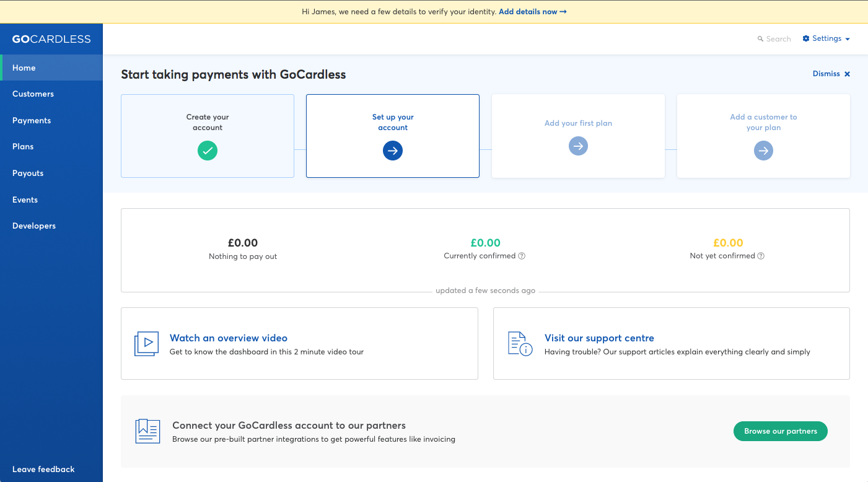Click the Add your first plan card text
This screenshot has width=868, height=482.
point(578,123)
